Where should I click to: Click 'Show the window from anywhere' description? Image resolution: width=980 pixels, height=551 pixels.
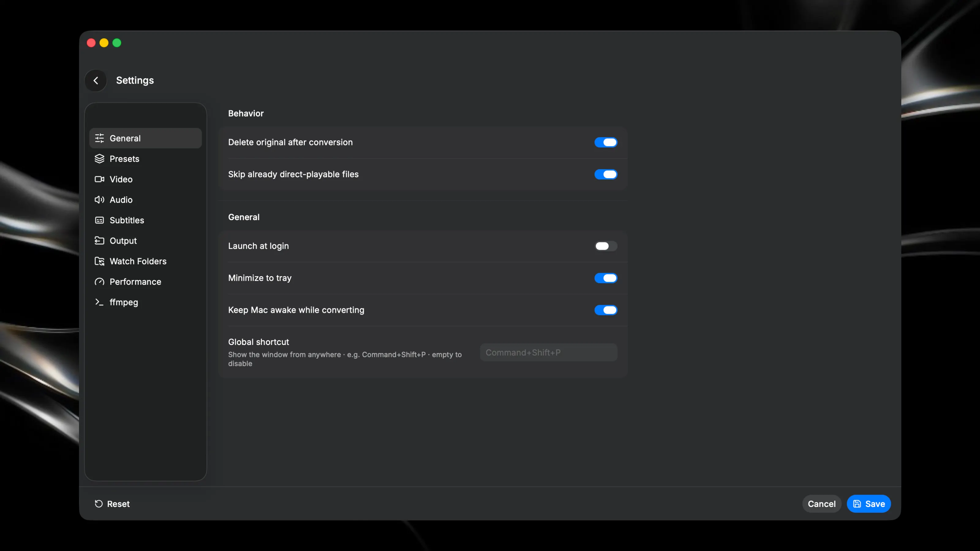pos(345,358)
